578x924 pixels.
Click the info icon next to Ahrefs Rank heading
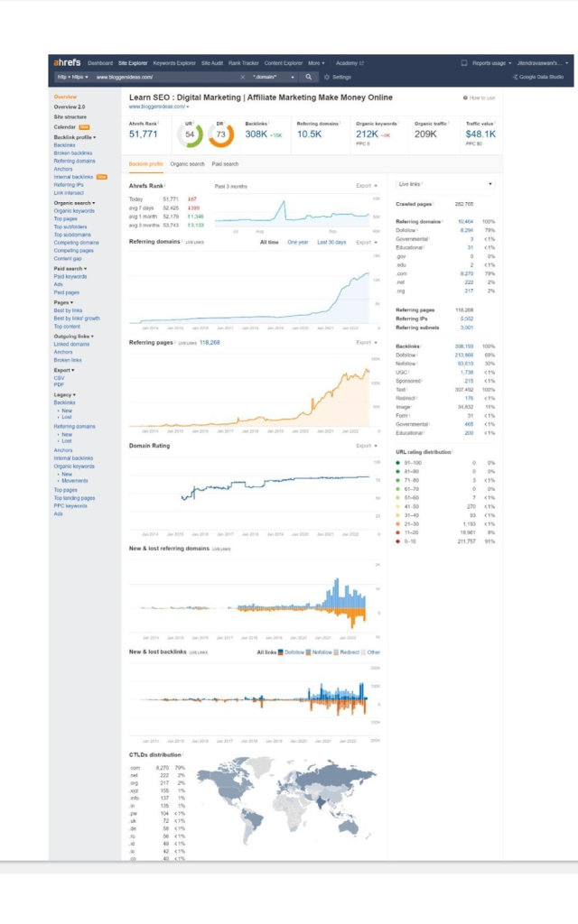click(164, 185)
